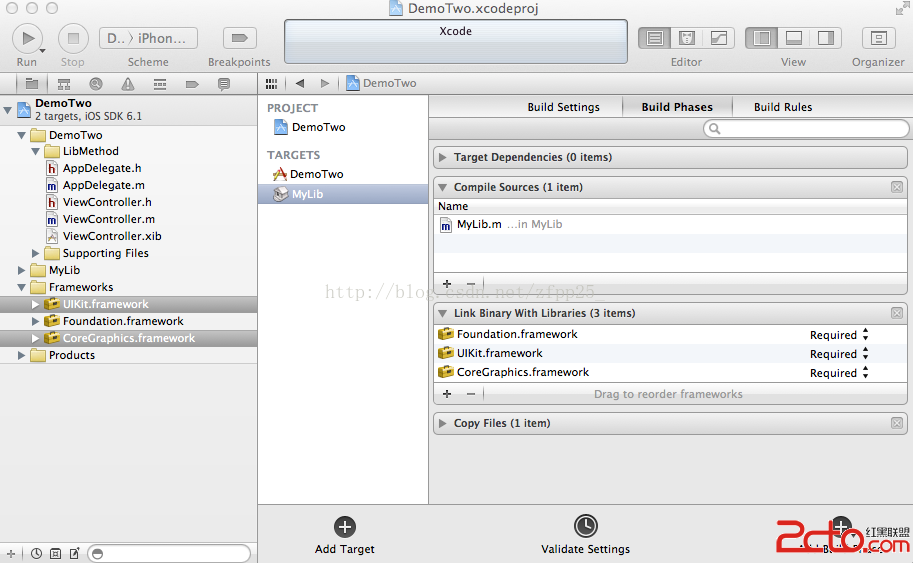Viewport: 913px width, 563px height.
Task: Open the Assistant editor view
Action: coord(686,38)
